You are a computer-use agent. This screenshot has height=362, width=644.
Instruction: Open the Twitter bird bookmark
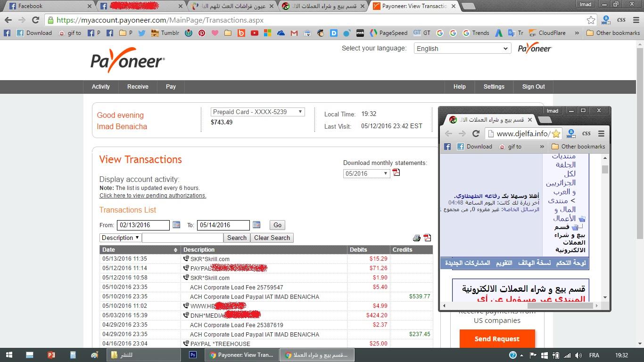tap(141, 33)
